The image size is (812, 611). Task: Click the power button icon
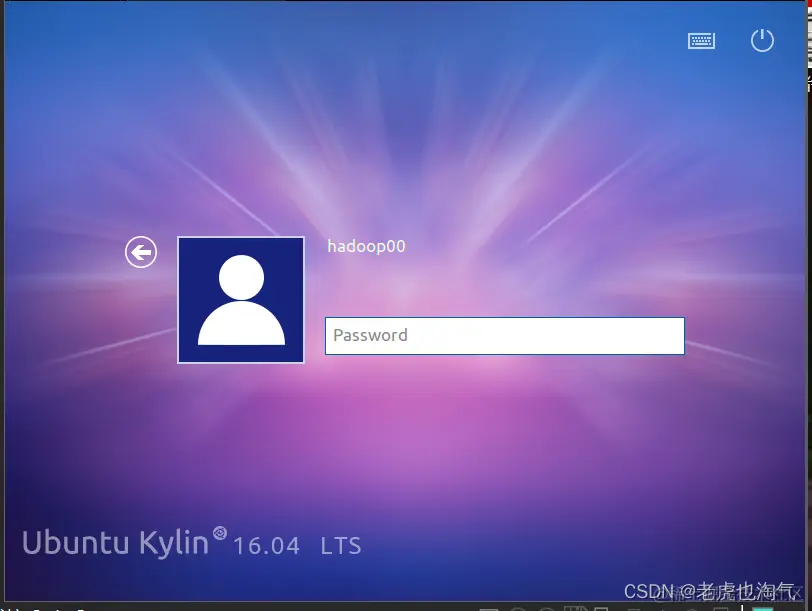coord(762,40)
